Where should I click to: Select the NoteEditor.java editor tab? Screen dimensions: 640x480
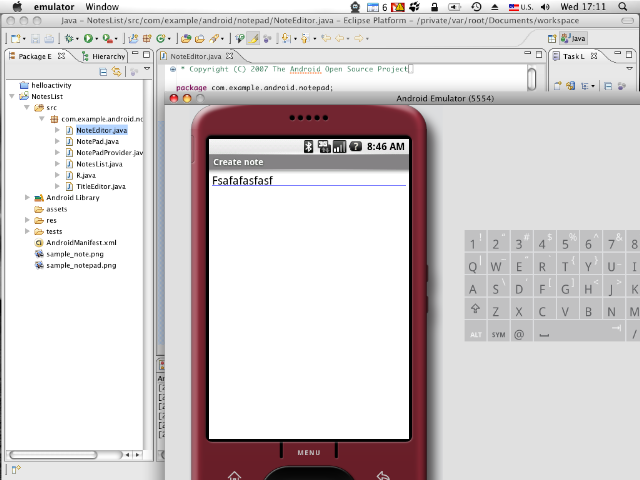coord(196,56)
